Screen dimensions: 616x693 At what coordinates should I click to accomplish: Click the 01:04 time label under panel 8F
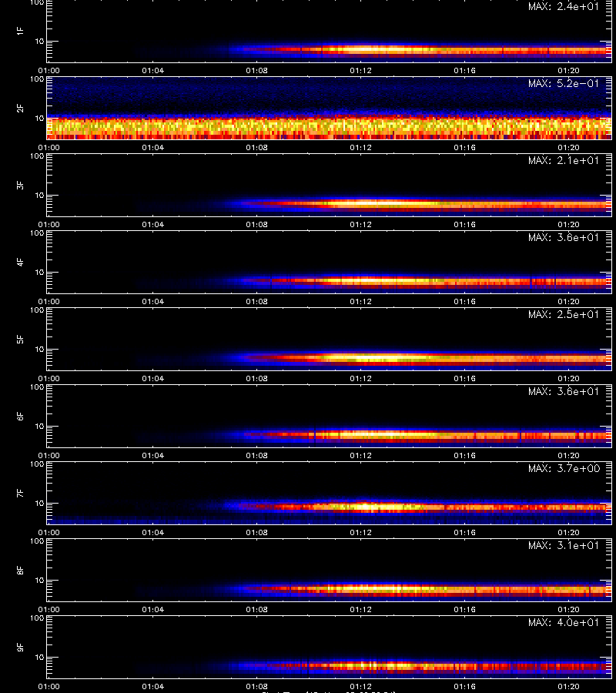(153, 610)
